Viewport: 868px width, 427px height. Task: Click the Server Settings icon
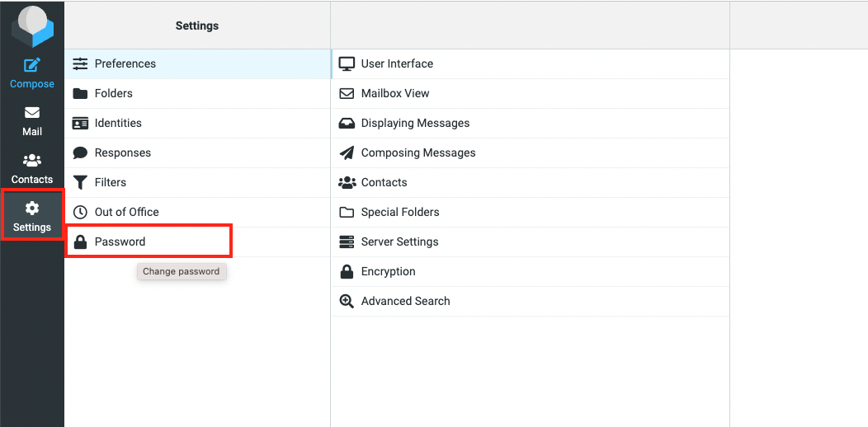(x=347, y=242)
